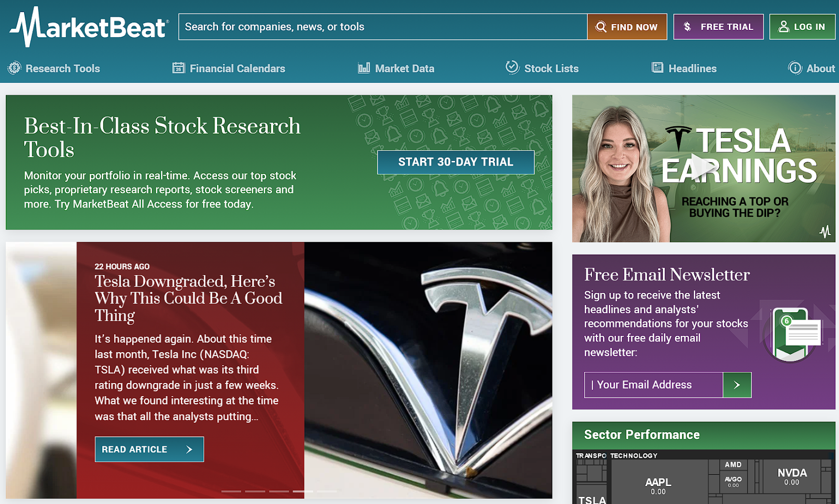Click the magnifier icon in Find Now
This screenshot has width=839, height=504.
pos(601,27)
